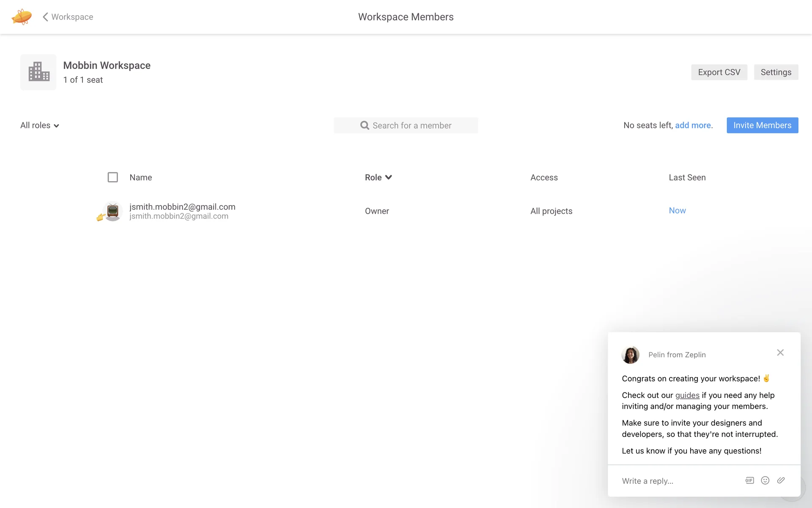Open the GIF picker in chat

[749, 480]
